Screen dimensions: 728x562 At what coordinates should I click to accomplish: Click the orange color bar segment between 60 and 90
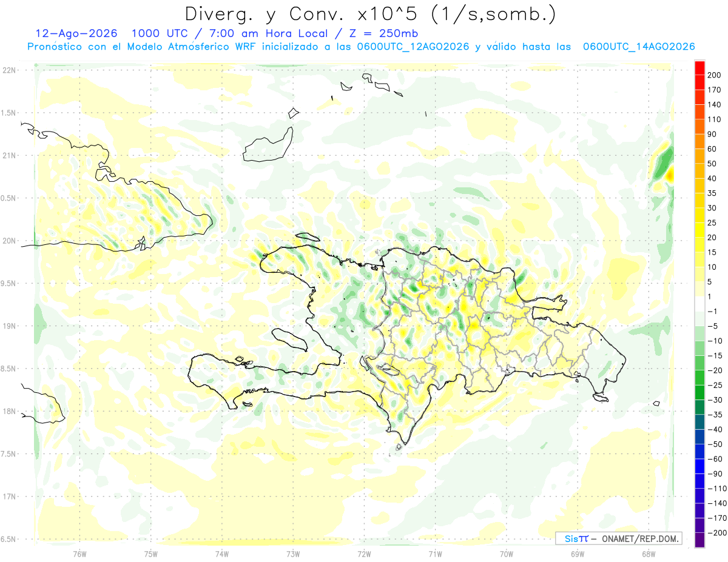[x=699, y=141]
